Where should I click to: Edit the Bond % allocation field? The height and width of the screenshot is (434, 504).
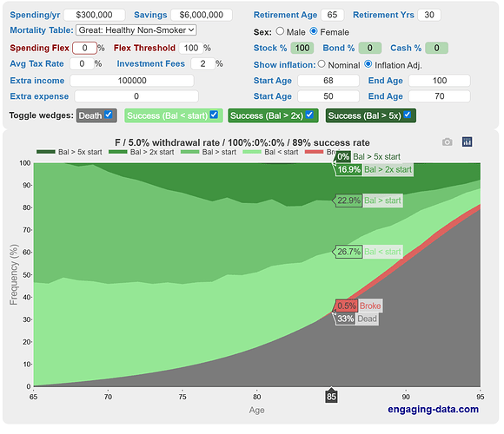[370, 48]
